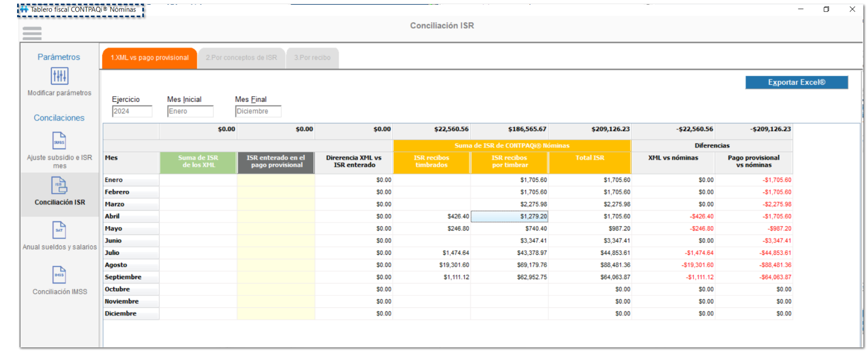This screenshot has width=868, height=352.
Task: Switch to the XML vs pago provisional tab
Action: point(150,58)
